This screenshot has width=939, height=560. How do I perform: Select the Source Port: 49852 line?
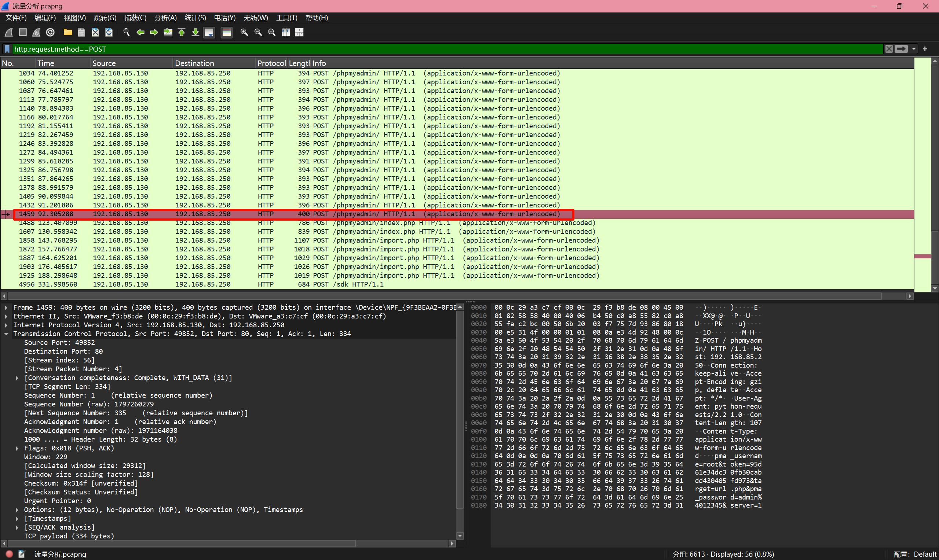(x=59, y=343)
